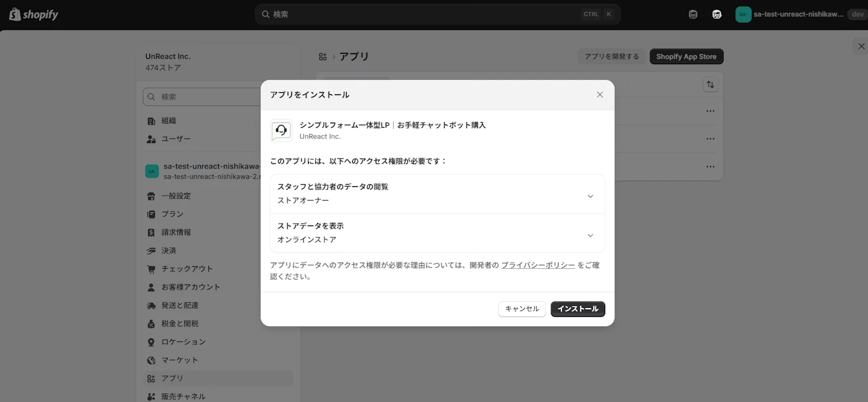Click the 474ストア store count text
This screenshot has width=868, height=402.
coord(163,68)
